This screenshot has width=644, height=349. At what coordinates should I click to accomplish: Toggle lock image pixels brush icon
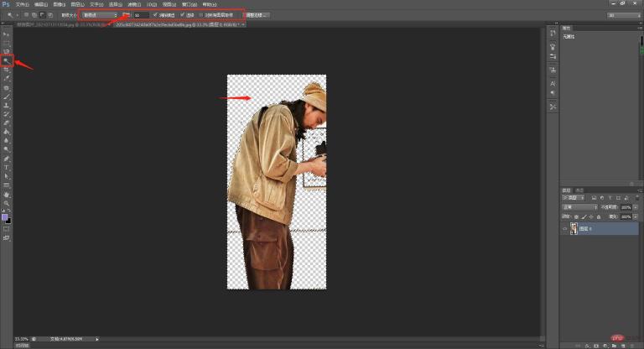click(584, 217)
